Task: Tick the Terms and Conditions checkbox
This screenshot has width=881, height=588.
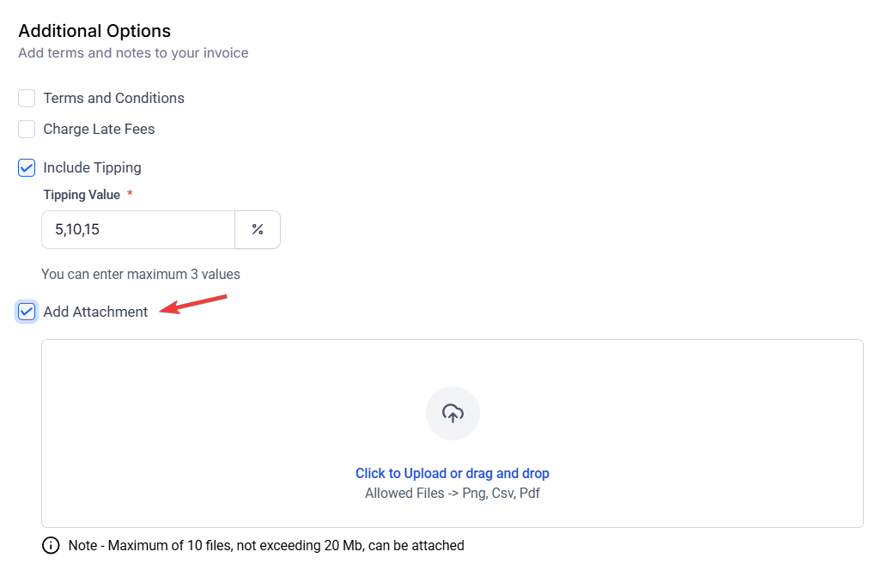Action: click(x=27, y=98)
